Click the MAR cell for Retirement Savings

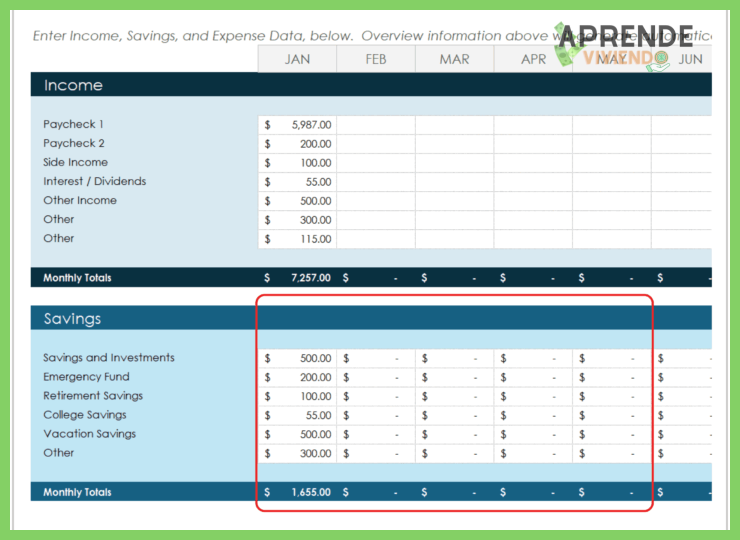tap(454, 396)
